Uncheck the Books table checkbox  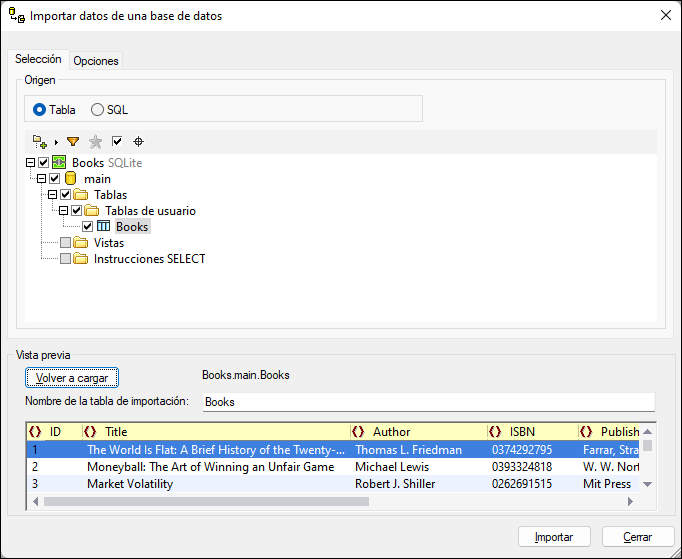(x=88, y=227)
